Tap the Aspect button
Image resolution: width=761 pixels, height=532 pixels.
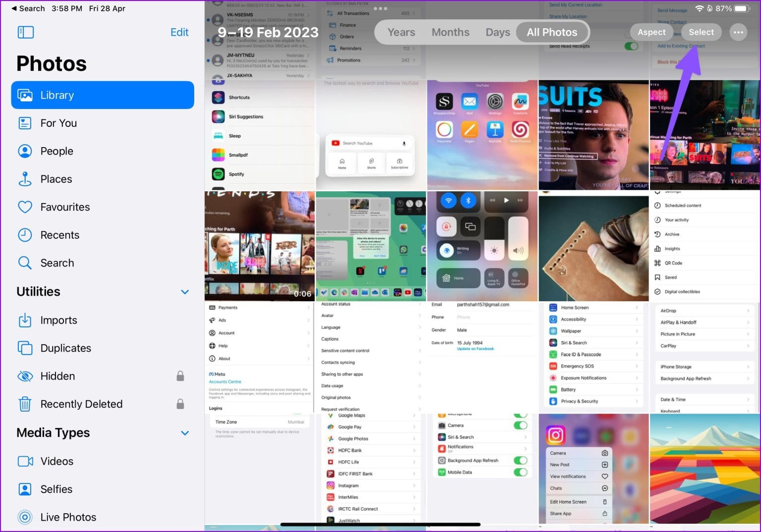tap(652, 32)
